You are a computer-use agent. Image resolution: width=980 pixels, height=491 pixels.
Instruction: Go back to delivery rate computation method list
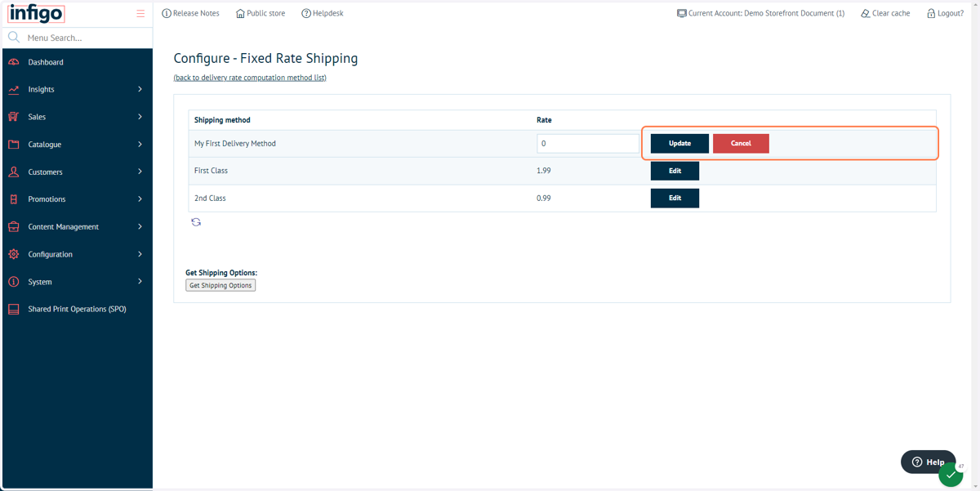pyautogui.click(x=250, y=78)
